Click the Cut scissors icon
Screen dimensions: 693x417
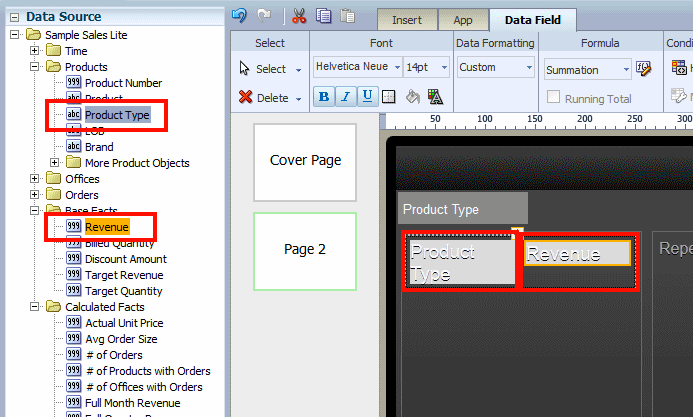click(299, 16)
